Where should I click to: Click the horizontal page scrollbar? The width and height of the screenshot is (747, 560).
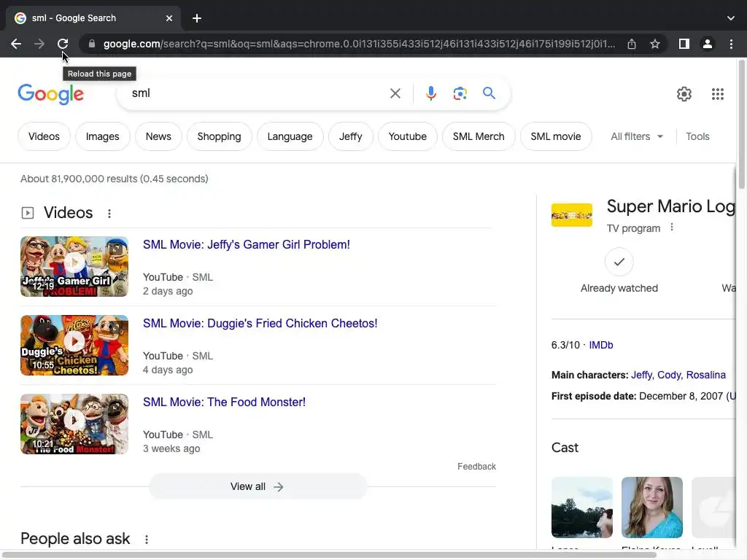click(x=329, y=555)
